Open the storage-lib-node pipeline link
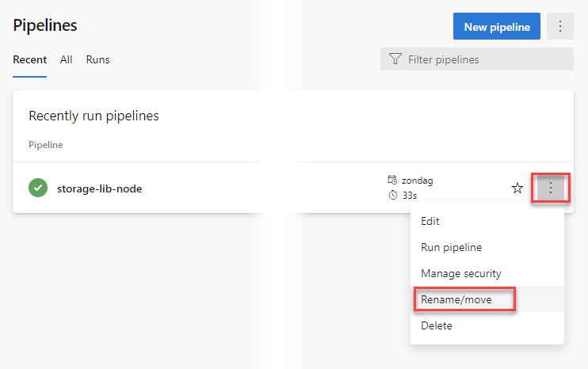The image size is (588, 369). point(99,188)
